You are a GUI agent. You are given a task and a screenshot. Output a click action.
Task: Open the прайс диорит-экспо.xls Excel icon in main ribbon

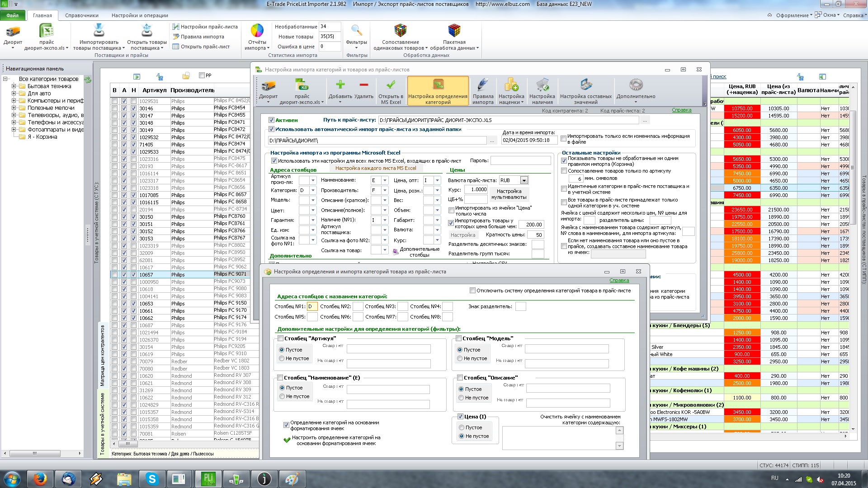coord(46,31)
